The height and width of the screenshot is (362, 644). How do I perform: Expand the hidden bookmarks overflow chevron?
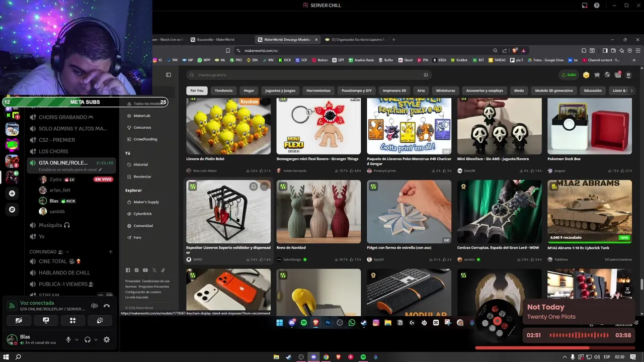pyautogui.click(x=634, y=60)
